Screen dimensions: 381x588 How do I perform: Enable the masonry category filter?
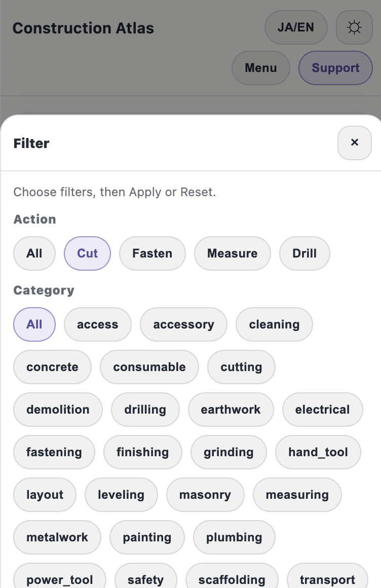(x=205, y=495)
